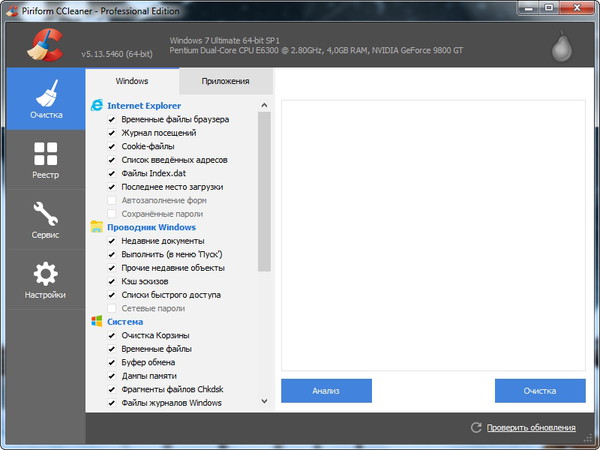Click the update refresh icon
The image size is (600, 450).
477,428
